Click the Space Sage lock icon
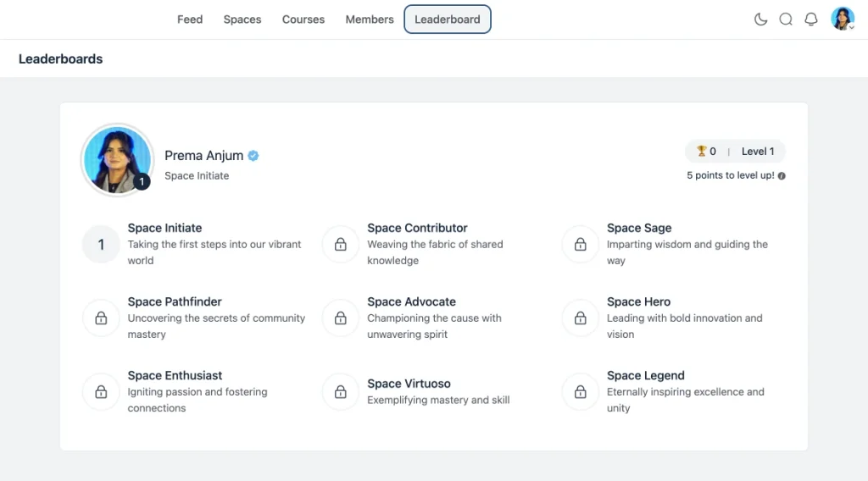Image resolution: width=868 pixels, height=481 pixels. [x=580, y=245]
